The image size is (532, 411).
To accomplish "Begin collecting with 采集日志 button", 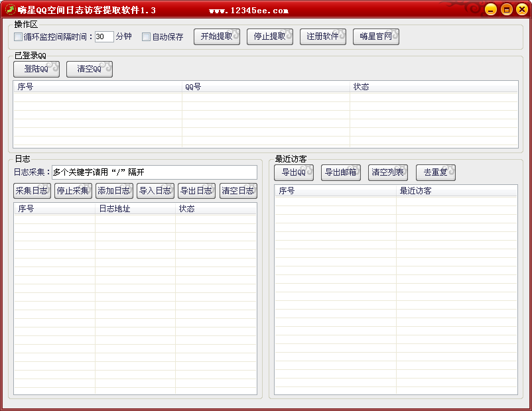I will point(33,191).
